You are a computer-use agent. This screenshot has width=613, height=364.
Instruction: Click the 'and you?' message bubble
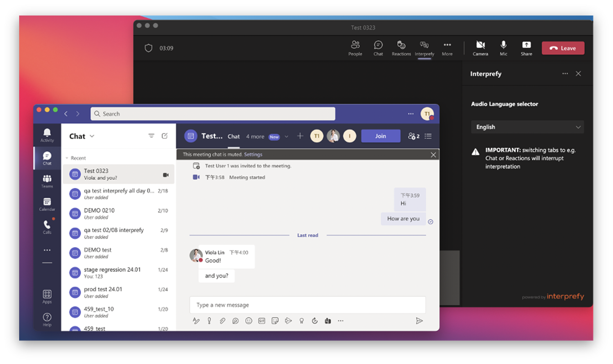216,276
